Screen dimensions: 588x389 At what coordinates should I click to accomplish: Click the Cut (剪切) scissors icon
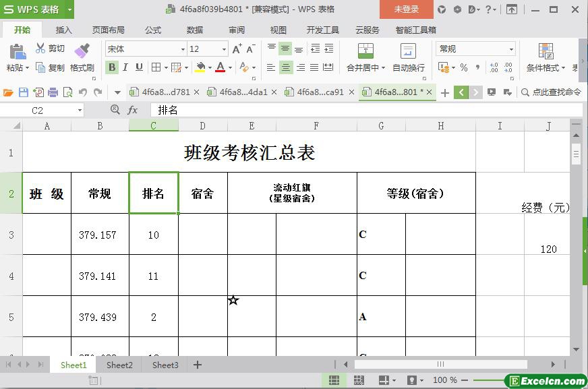click(x=40, y=49)
